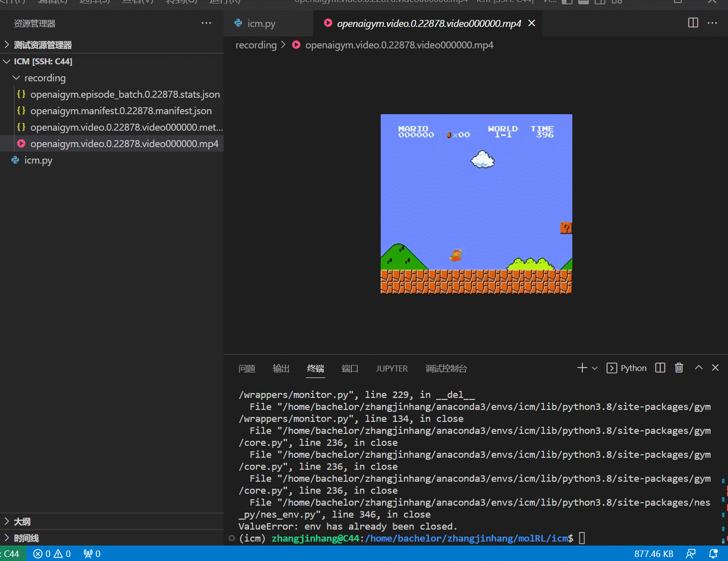728x561 pixels.
Task: Collapse the recording folder in the tree
Action: pyautogui.click(x=112, y=78)
